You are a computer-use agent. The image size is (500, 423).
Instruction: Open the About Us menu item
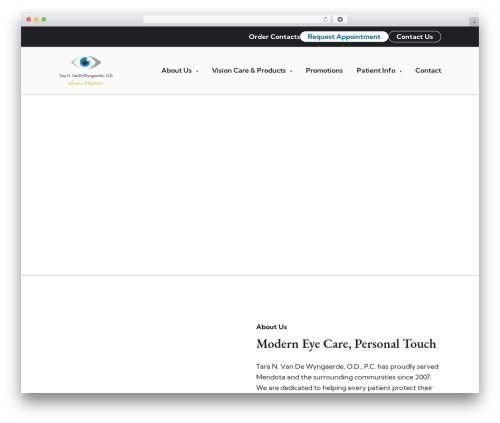pos(176,70)
